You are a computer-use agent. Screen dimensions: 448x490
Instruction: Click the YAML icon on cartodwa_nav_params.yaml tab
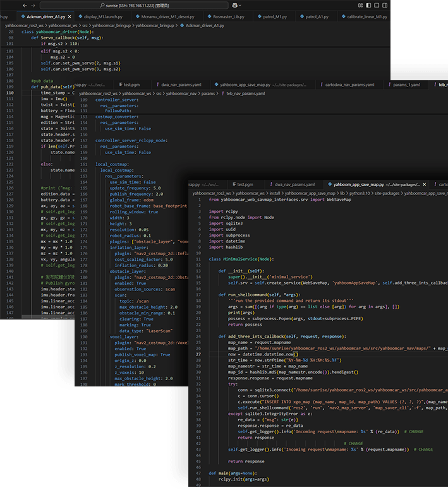point(322,84)
